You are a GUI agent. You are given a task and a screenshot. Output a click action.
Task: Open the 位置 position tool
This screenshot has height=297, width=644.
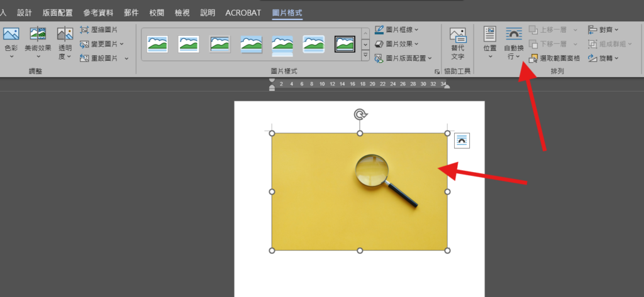point(490,41)
